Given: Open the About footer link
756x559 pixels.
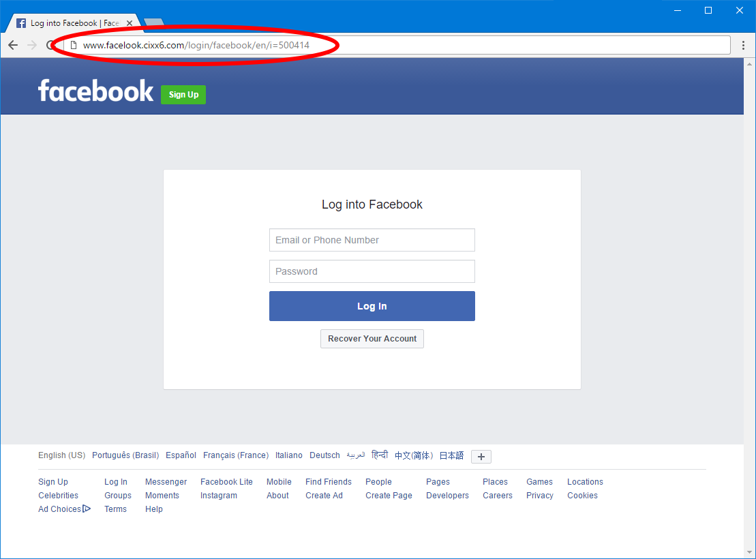Looking at the screenshot, I should click(x=277, y=496).
